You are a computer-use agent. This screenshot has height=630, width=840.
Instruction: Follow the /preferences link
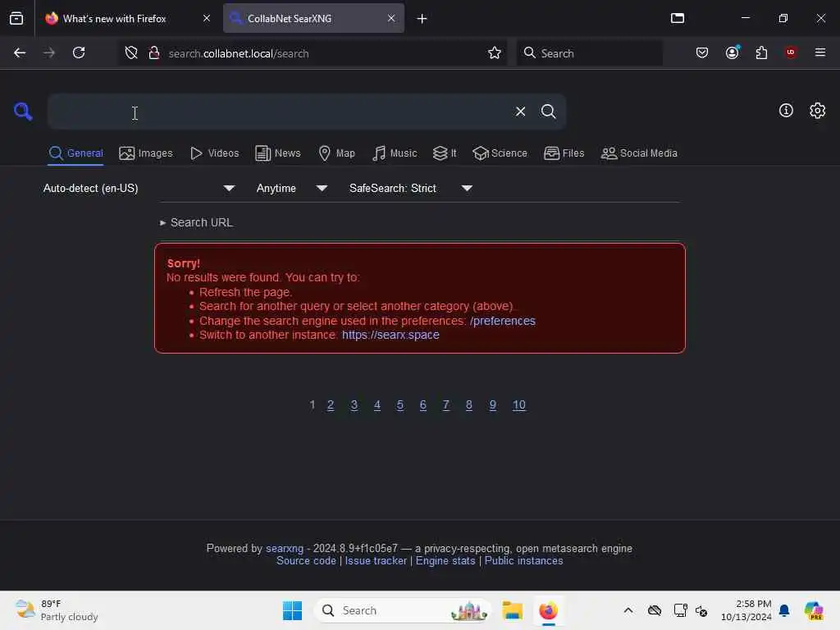[x=503, y=321]
